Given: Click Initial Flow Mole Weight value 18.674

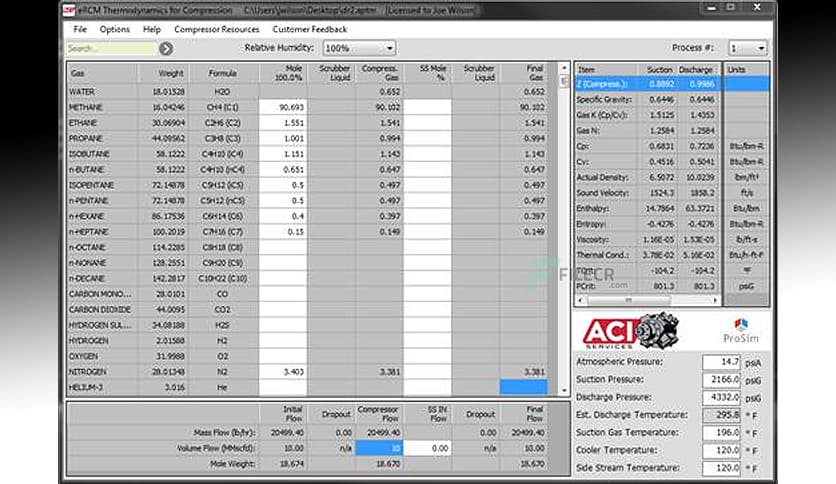Looking at the screenshot, I should pos(292,464).
